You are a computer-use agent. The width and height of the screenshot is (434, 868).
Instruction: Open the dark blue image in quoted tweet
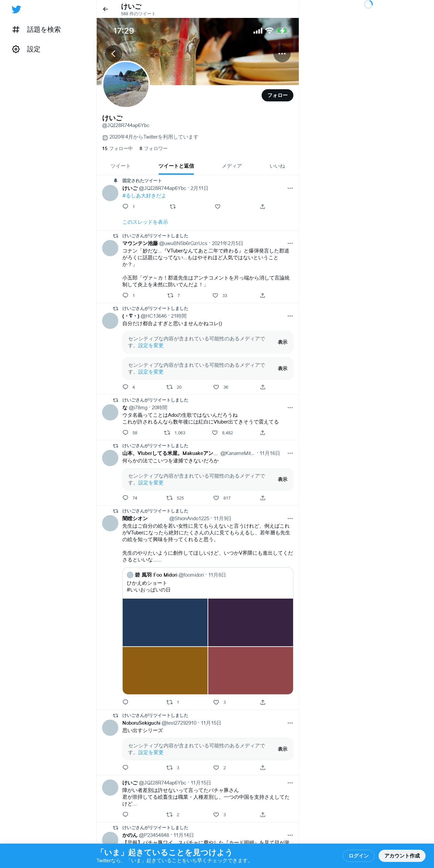click(x=165, y=622)
